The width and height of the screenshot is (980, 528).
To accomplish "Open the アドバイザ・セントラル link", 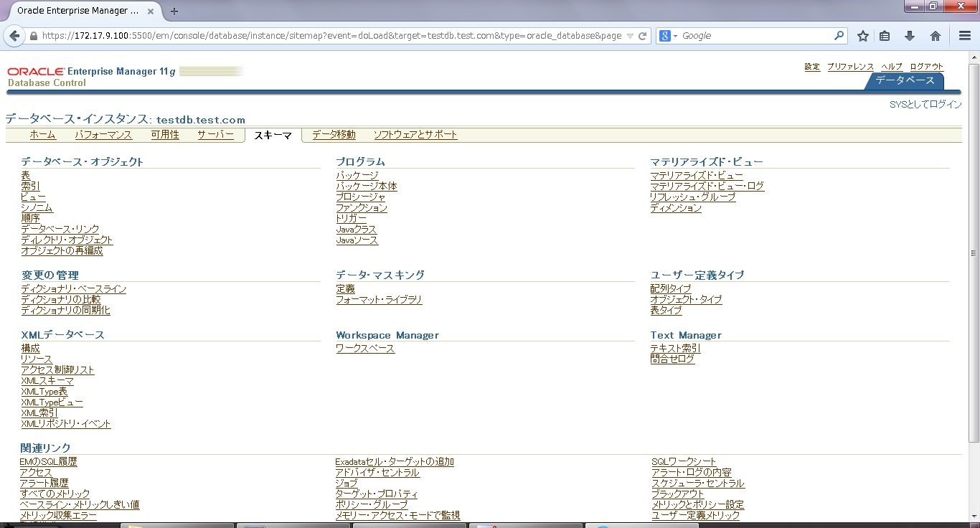I will pos(377,473).
